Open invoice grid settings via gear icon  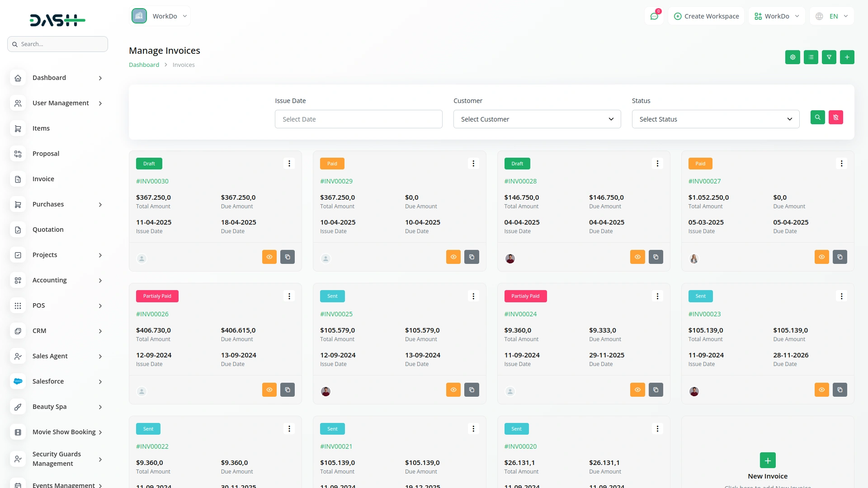tap(793, 57)
